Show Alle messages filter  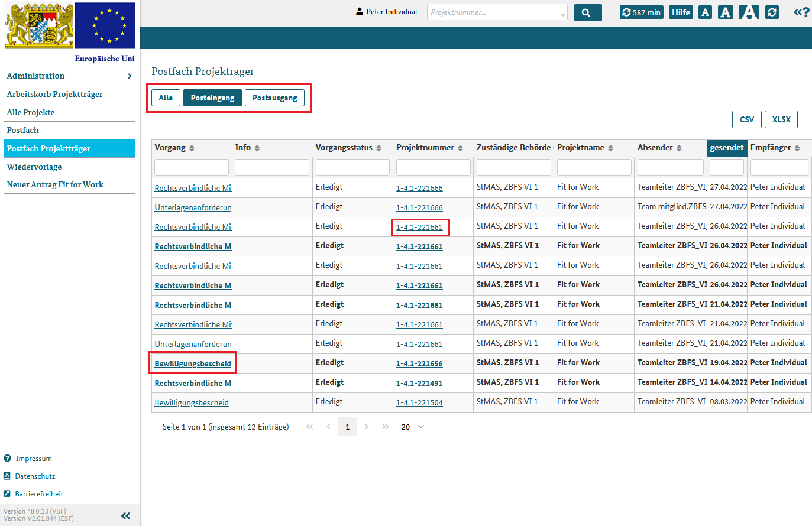point(166,98)
